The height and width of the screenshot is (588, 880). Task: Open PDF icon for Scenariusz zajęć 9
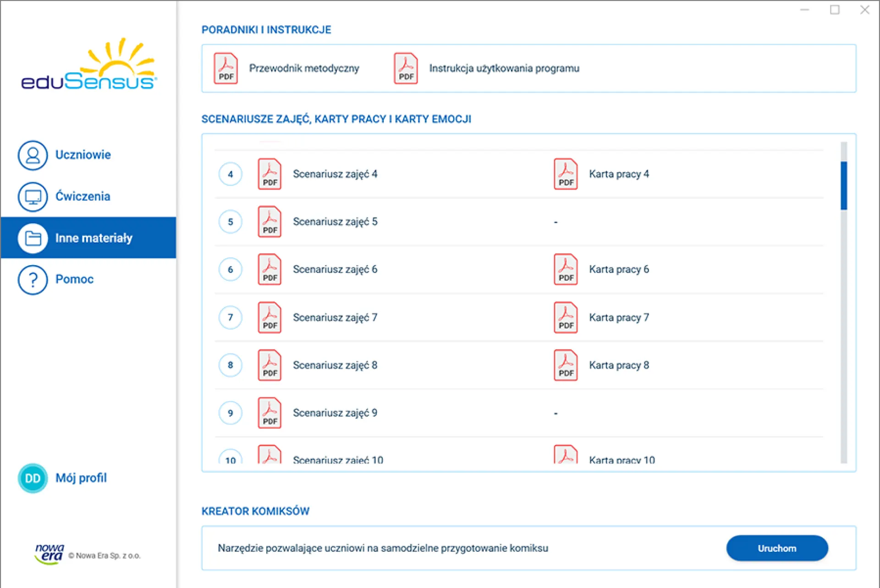[x=269, y=413]
